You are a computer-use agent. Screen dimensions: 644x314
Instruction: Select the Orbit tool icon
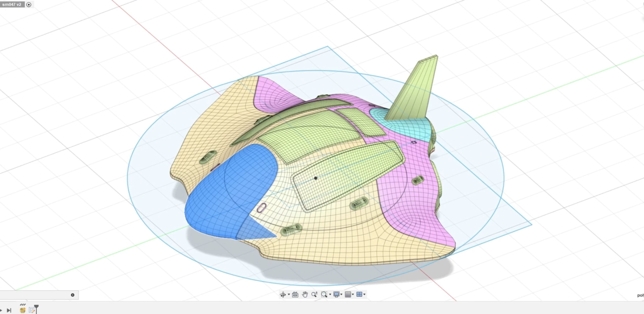coord(283,295)
